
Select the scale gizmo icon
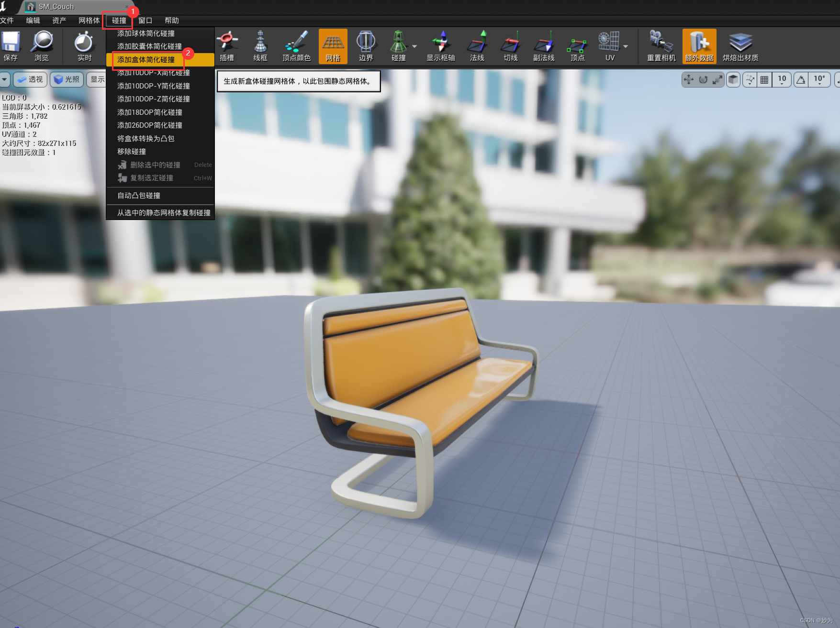(717, 79)
